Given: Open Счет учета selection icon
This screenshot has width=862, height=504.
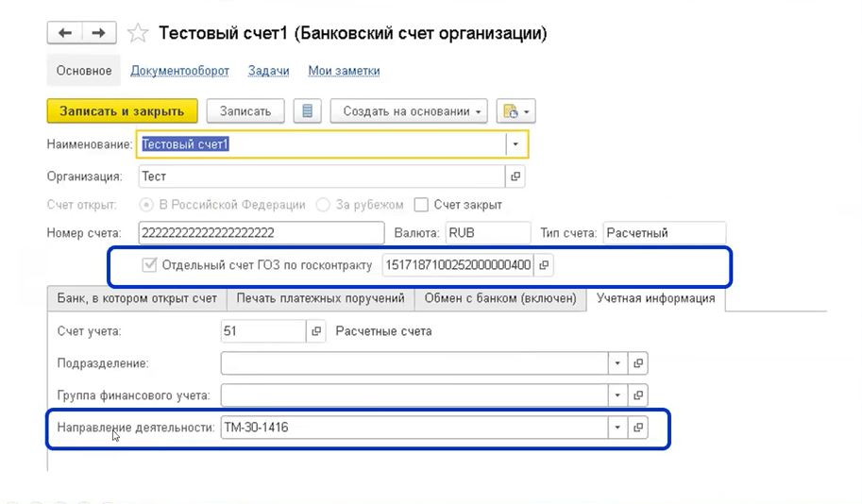Looking at the screenshot, I should point(316,331).
